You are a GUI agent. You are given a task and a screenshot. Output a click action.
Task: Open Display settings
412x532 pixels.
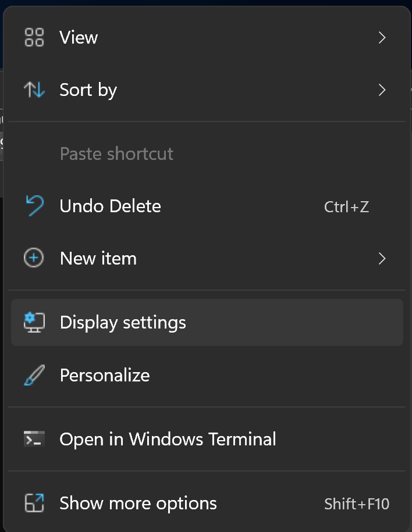pyautogui.click(x=122, y=322)
